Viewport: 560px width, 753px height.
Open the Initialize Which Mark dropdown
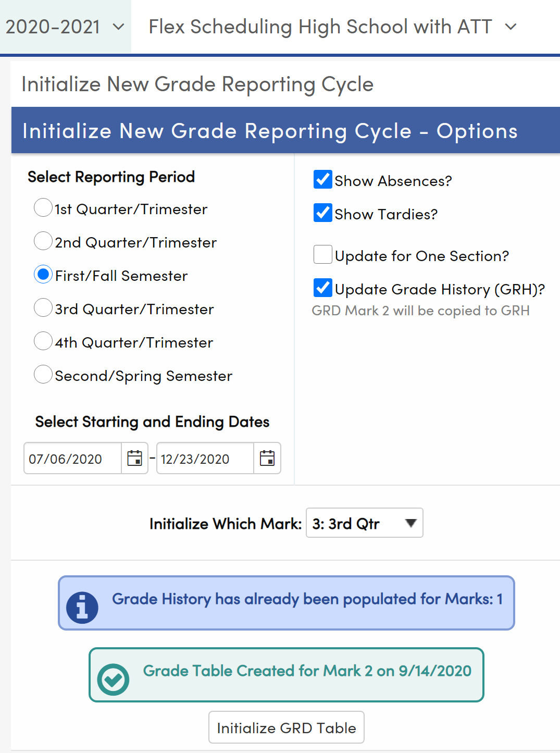tap(364, 523)
